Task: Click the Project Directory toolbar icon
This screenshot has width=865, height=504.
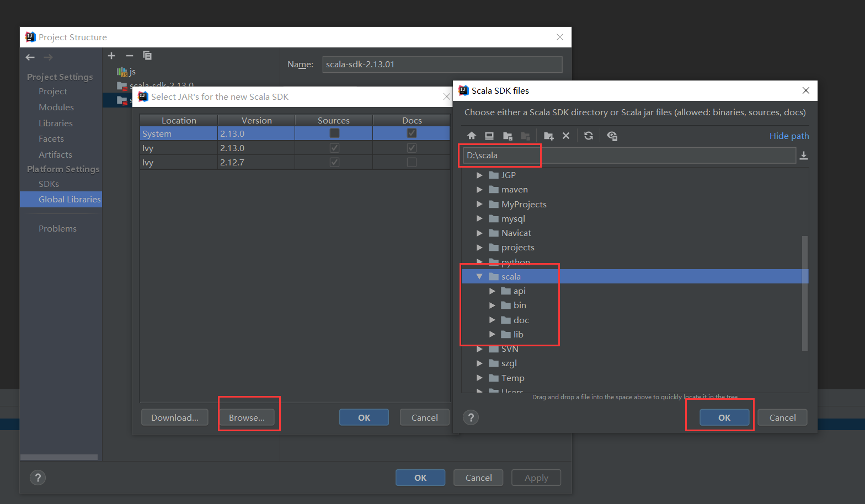Action: pos(508,136)
